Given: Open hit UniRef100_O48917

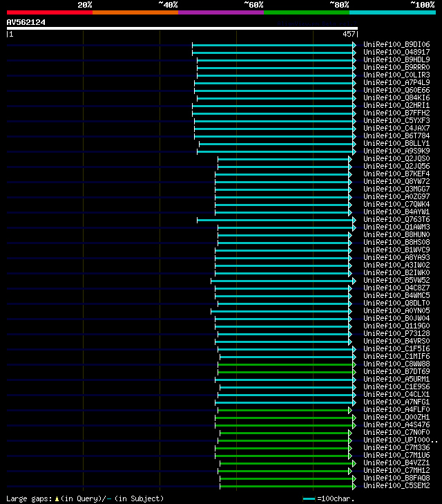Looking at the screenshot, I should coord(396,52).
